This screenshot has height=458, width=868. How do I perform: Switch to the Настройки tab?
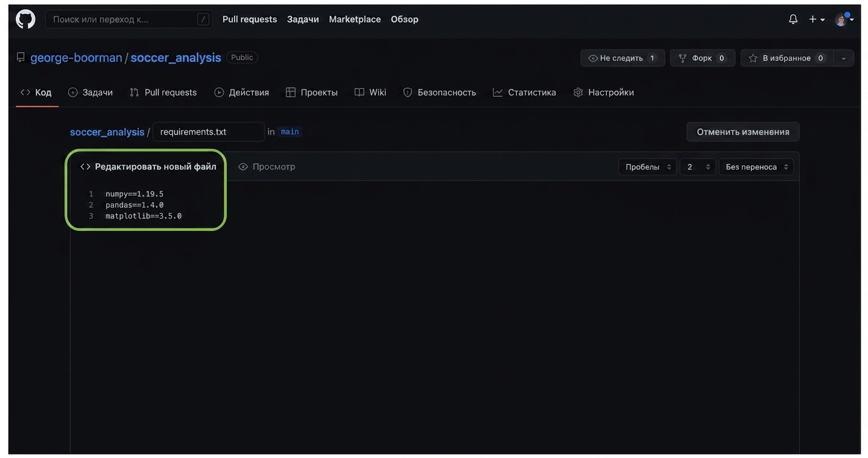604,93
